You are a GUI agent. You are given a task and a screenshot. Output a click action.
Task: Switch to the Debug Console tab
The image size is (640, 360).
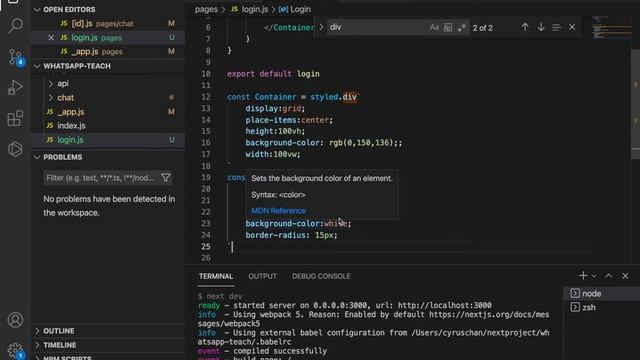point(321,276)
